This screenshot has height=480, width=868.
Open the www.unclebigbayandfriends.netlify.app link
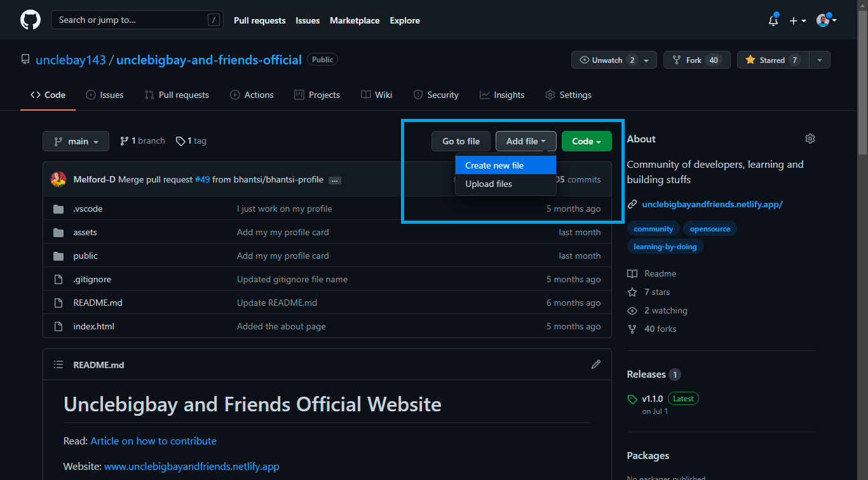pos(192,466)
